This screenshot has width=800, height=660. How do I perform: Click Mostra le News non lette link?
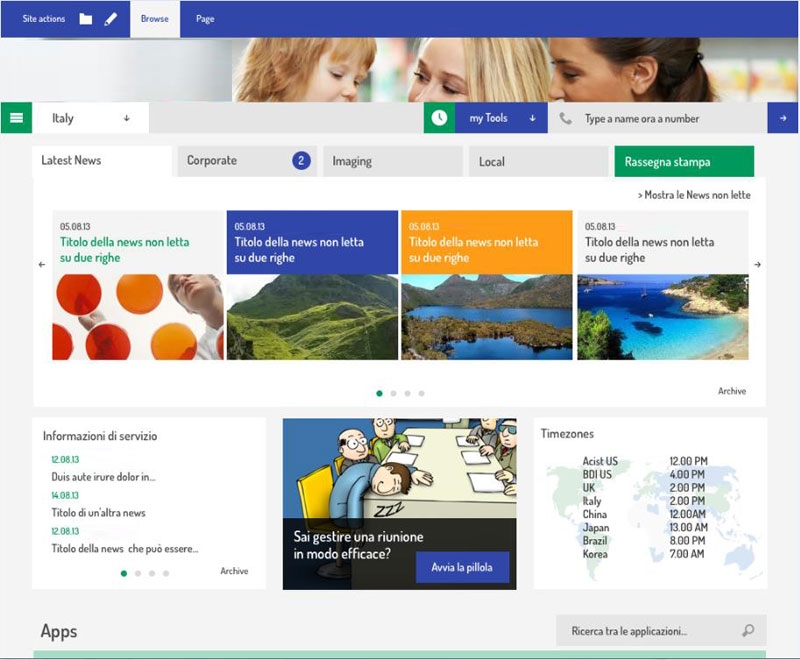[x=694, y=195]
